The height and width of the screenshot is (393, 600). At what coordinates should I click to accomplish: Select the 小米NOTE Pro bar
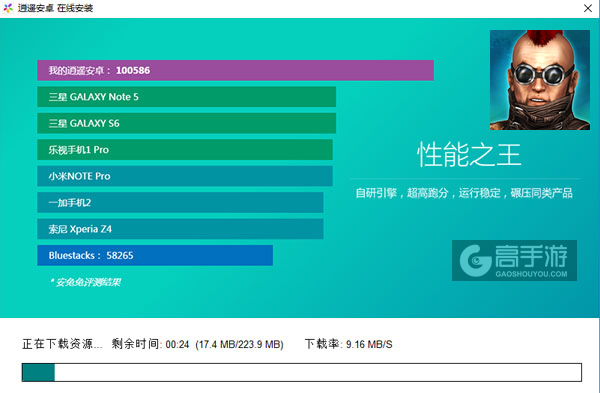click(185, 176)
